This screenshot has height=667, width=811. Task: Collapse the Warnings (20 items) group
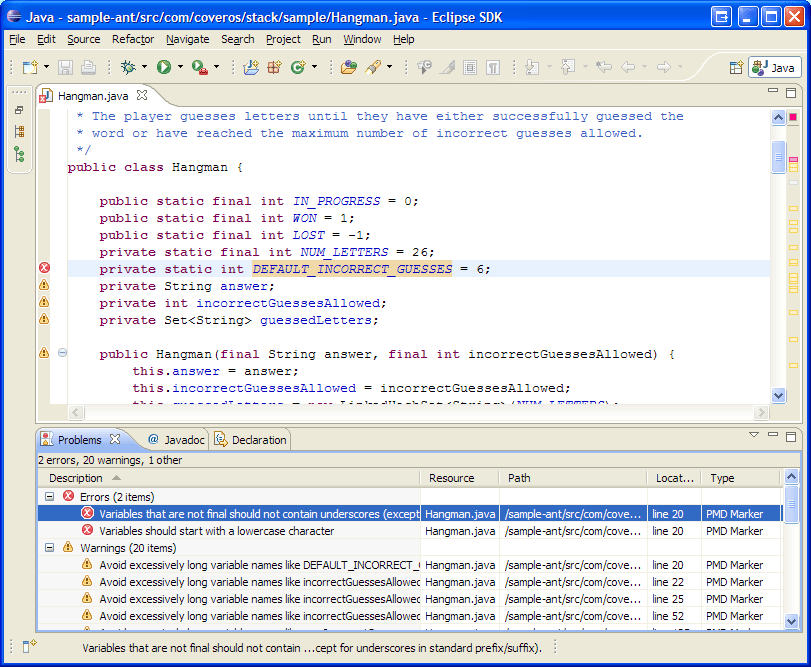(x=50, y=548)
